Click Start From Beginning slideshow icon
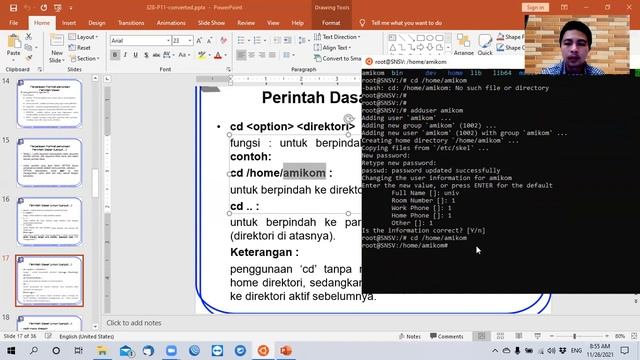640x360 pixels. click(58, 7)
